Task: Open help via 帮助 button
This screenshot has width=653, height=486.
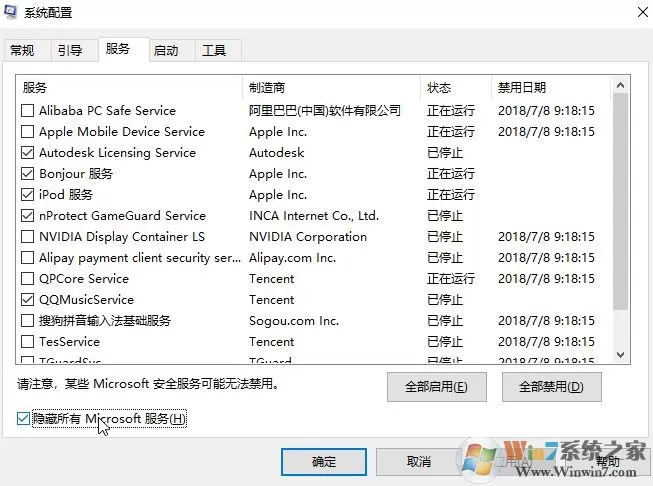Action: (608, 462)
